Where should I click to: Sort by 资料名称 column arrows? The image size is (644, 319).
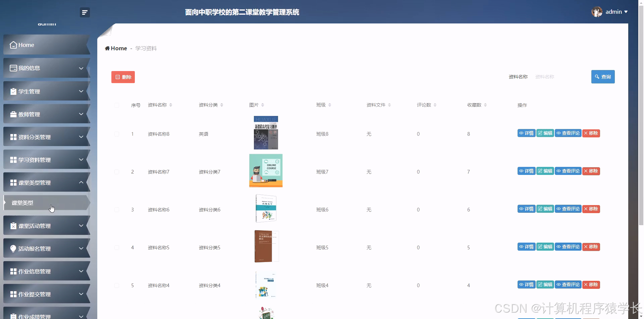tap(171, 105)
